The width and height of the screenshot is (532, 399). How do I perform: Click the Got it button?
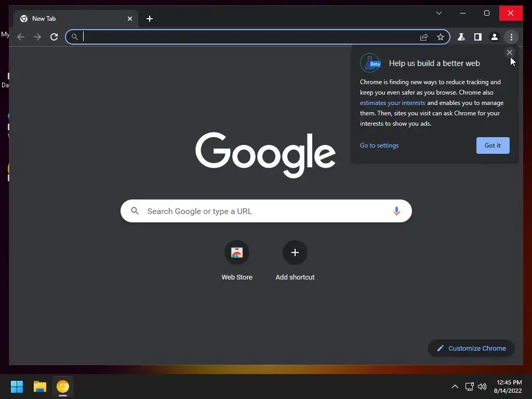point(493,145)
